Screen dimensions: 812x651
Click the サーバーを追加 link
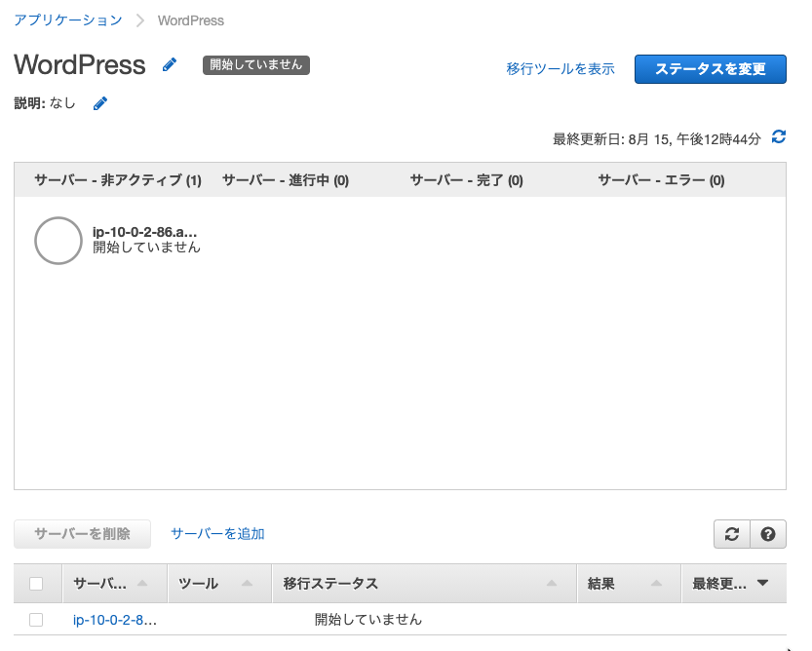tap(218, 534)
